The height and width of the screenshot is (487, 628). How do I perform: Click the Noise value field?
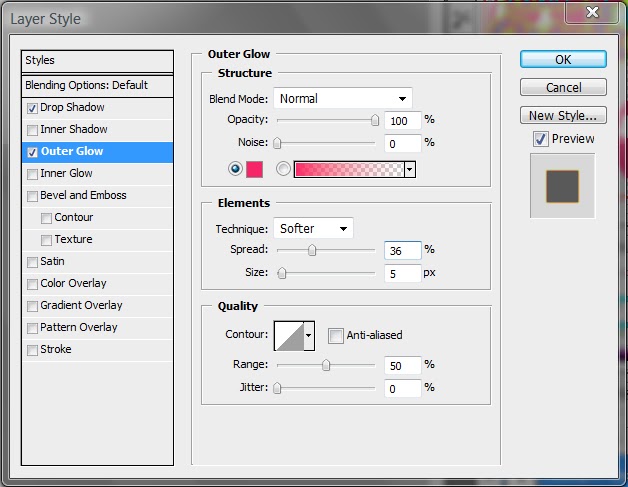403,143
